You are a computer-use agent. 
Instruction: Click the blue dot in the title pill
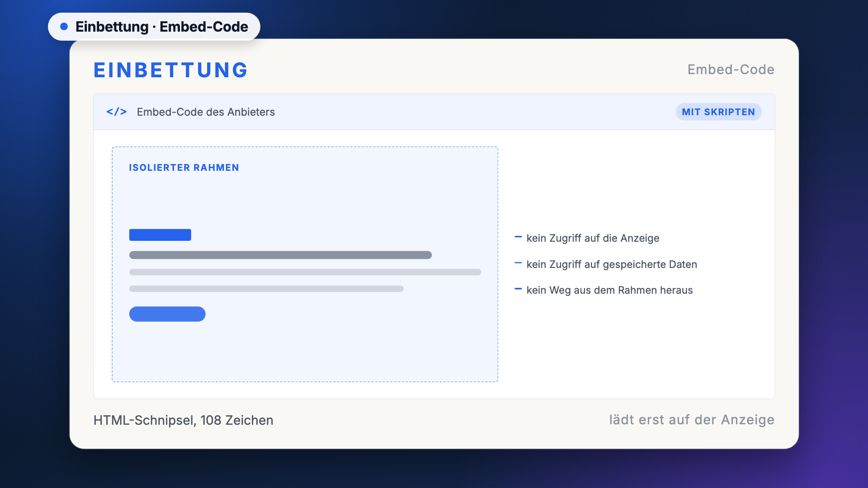coord(64,27)
